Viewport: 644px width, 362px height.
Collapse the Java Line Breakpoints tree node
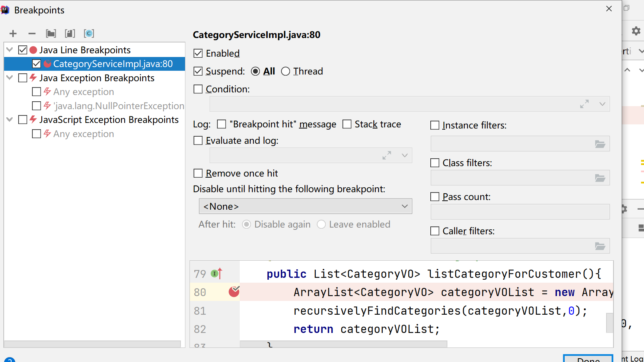10,50
